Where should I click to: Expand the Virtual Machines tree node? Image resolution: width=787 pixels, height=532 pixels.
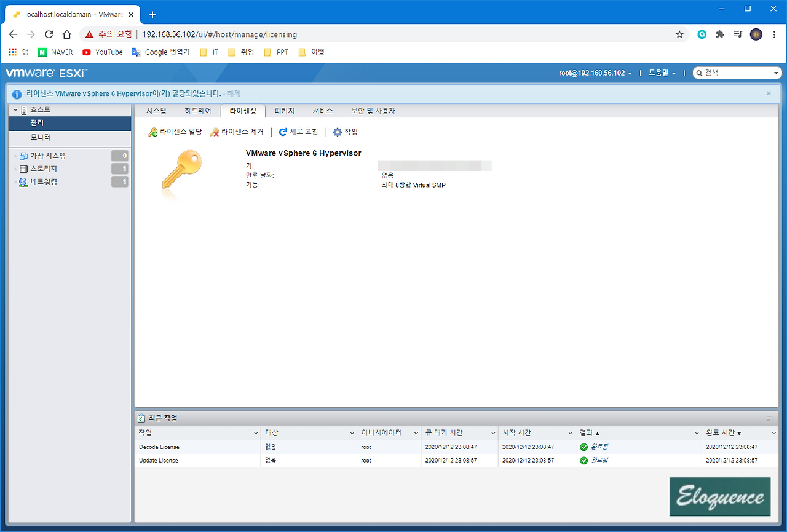pyautogui.click(x=15, y=156)
